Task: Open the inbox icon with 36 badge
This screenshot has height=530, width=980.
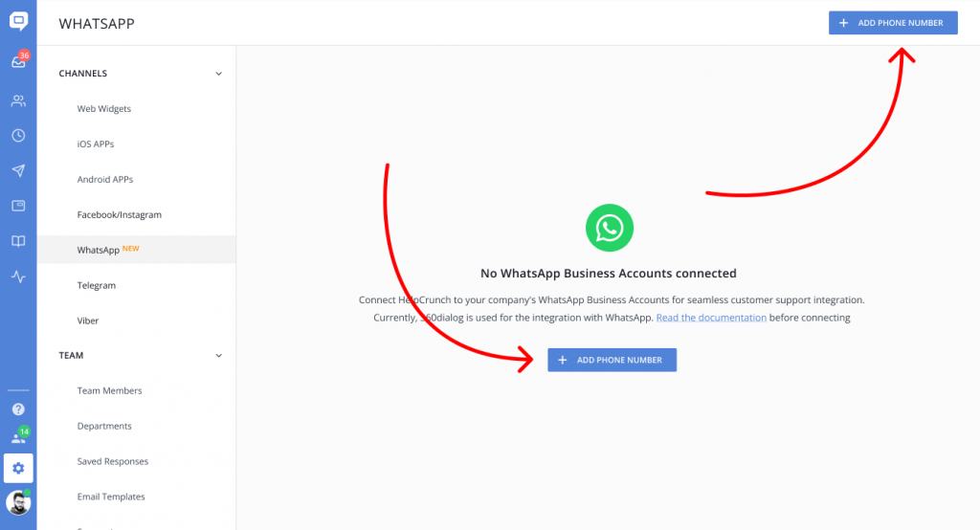Action: [x=19, y=60]
